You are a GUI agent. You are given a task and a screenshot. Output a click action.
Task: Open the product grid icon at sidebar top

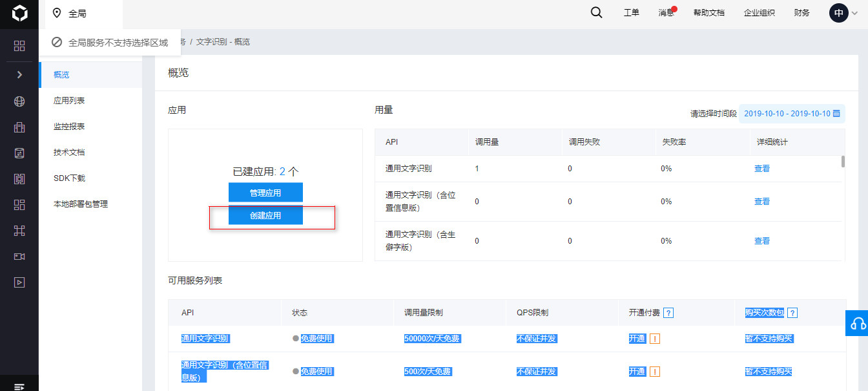click(19, 46)
